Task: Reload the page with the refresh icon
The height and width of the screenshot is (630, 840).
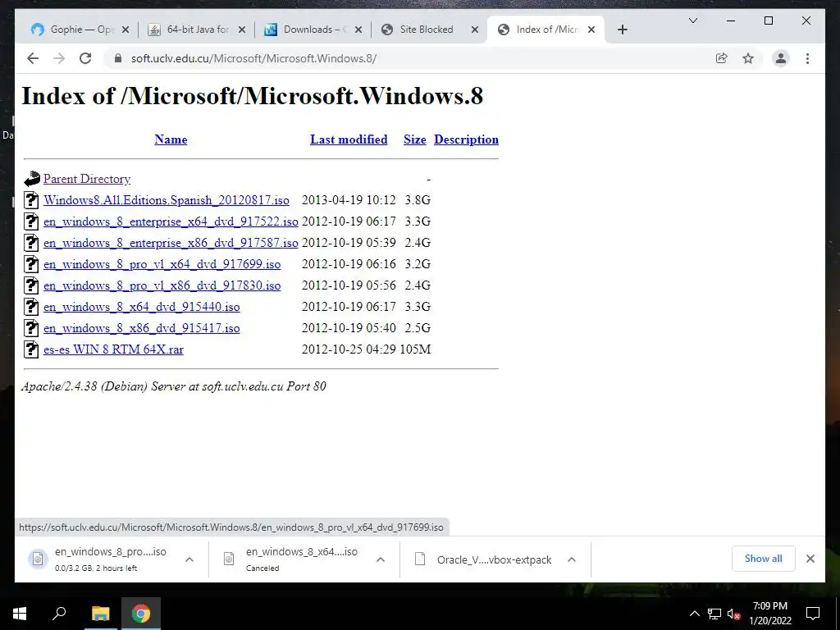Action: pyautogui.click(x=85, y=58)
